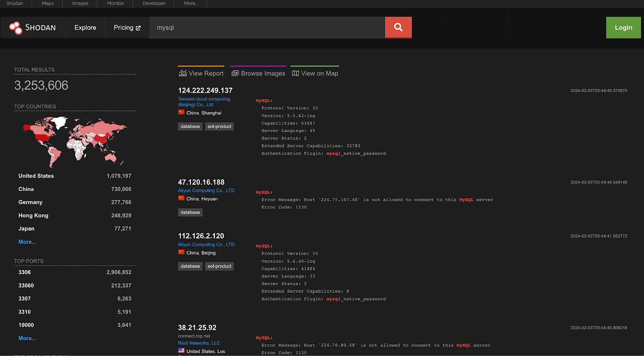This screenshot has height=356, width=644.
Task: Open the View on Map link
Action: [315, 73]
